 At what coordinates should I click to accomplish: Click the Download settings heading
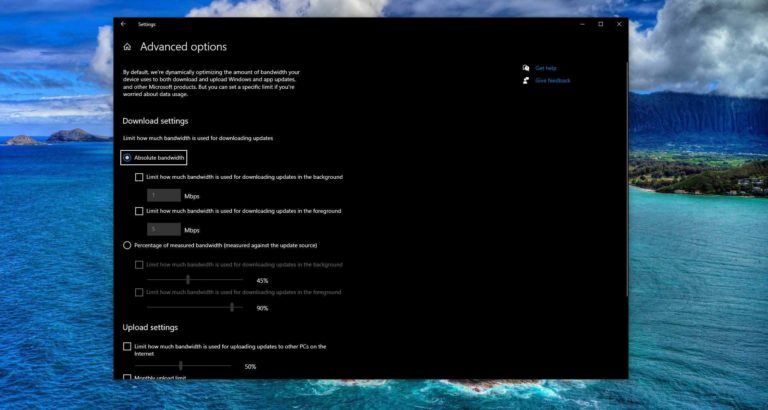coord(155,121)
